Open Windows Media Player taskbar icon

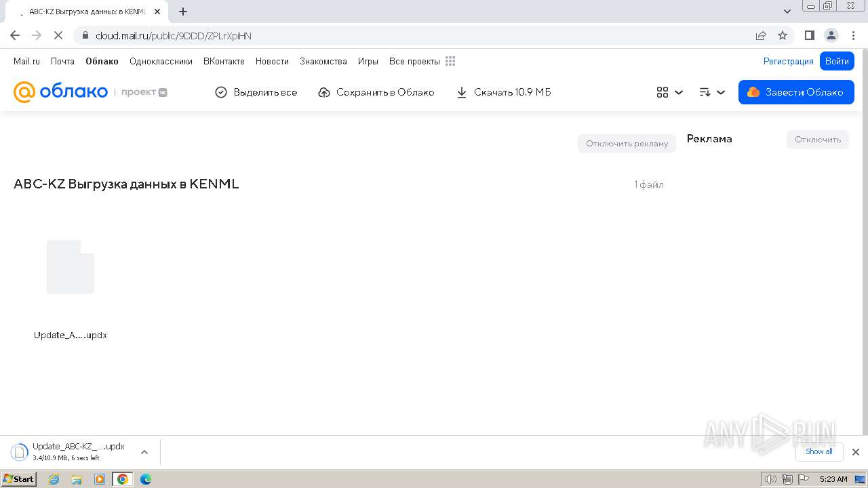click(100, 479)
